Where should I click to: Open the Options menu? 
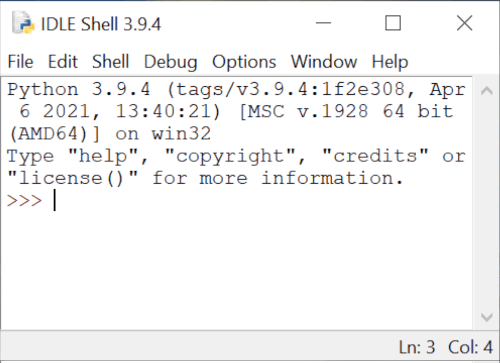[244, 62]
